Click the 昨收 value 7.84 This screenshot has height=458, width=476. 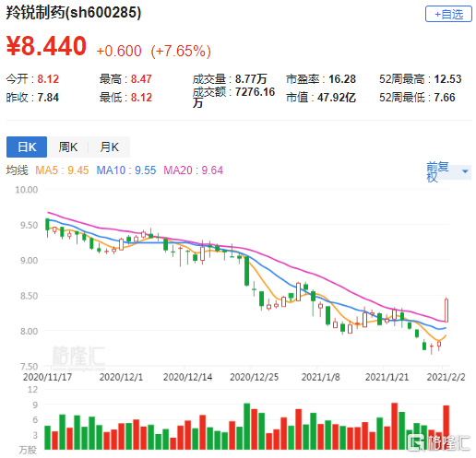point(48,98)
